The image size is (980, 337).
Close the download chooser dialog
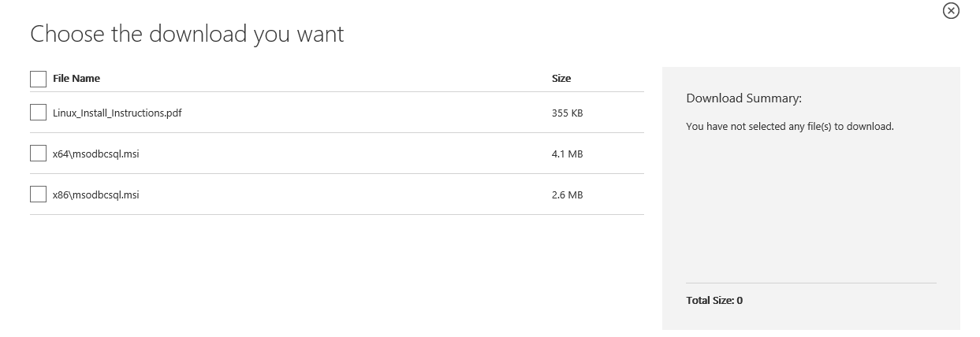pyautogui.click(x=951, y=10)
